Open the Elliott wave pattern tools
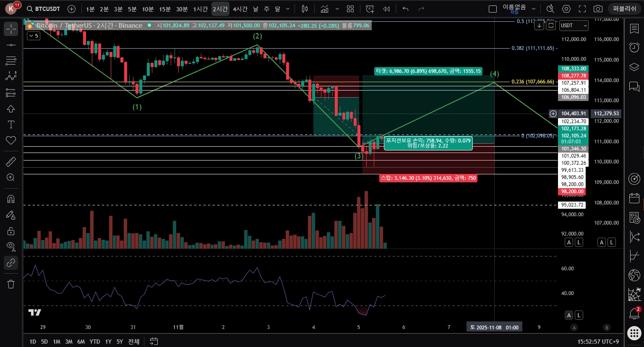 coord(11,77)
